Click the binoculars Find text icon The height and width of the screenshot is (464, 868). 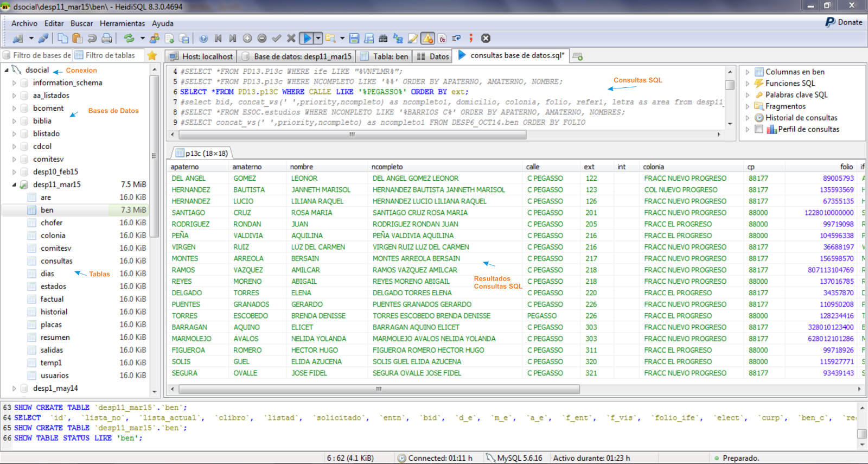(383, 39)
